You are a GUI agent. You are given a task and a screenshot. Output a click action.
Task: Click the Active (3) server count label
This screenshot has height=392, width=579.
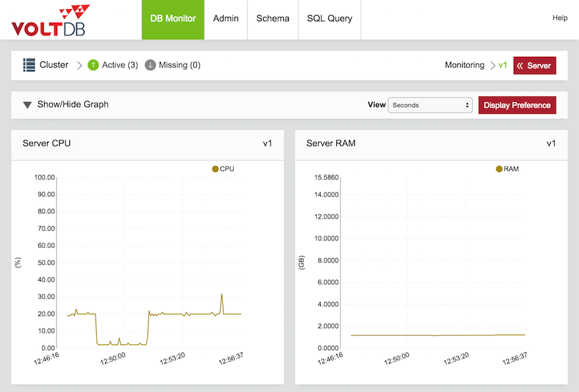point(120,65)
